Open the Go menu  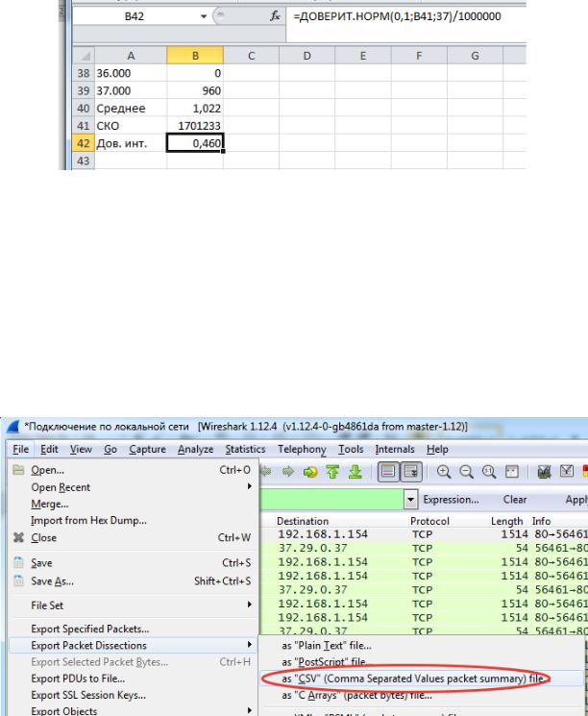(x=110, y=450)
